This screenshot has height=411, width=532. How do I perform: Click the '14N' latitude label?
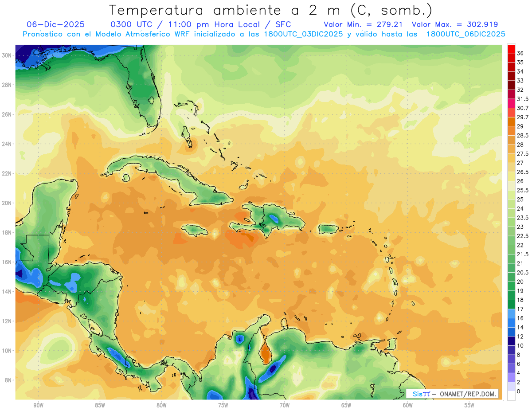(8, 291)
